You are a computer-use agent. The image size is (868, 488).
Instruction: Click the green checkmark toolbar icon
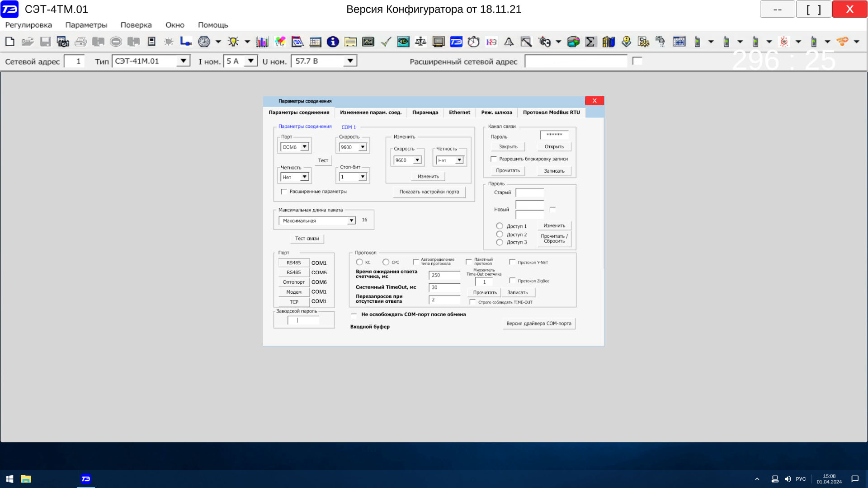[x=386, y=42]
